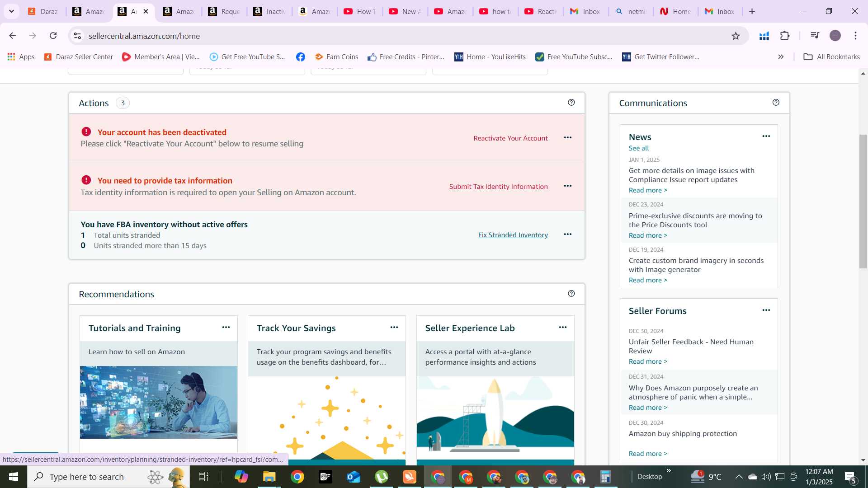Switch to netmi search tab
The width and height of the screenshot is (868, 488).
click(631, 11)
